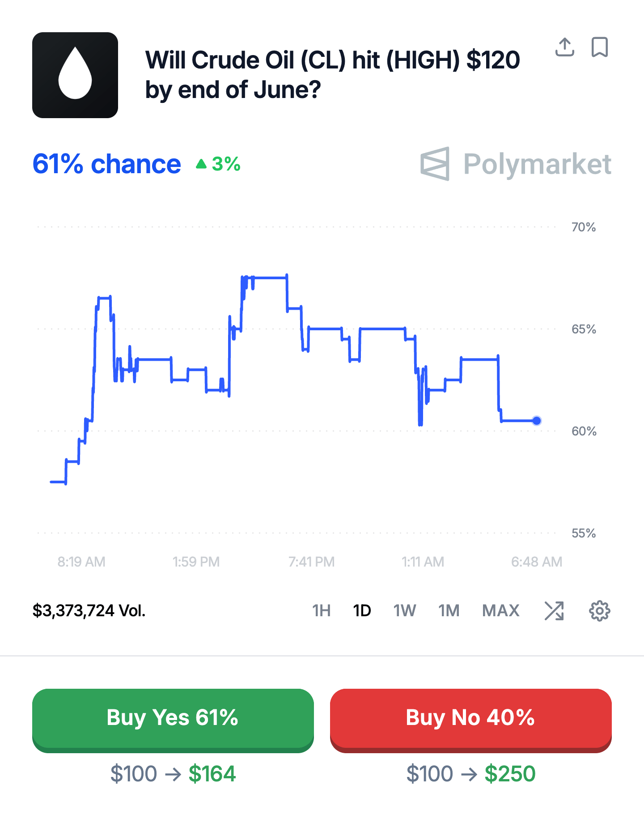The width and height of the screenshot is (644, 823).
Task: Change chart range to 1M
Action: [449, 610]
